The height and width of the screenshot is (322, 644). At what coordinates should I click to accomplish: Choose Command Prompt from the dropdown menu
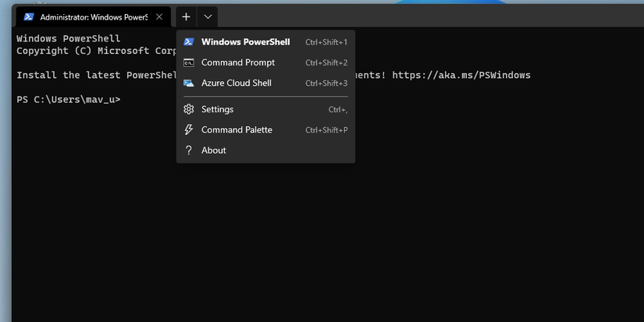[x=238, y=62]
